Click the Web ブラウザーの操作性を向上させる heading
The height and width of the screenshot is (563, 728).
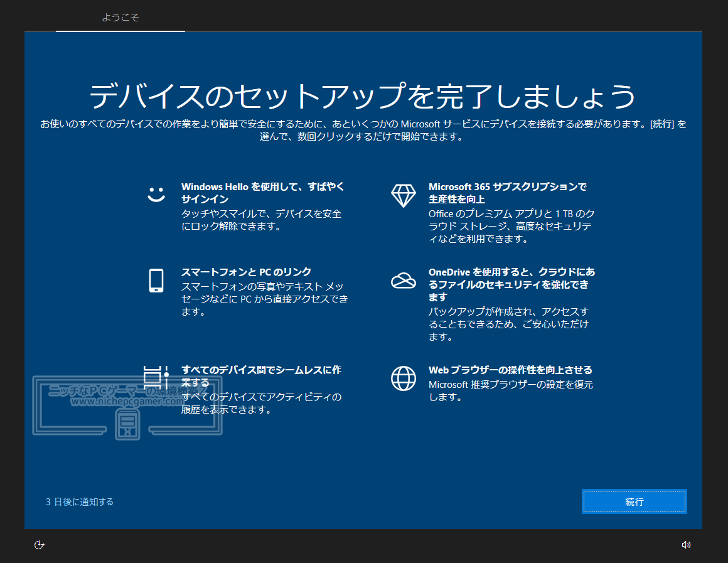pos(510,370)
